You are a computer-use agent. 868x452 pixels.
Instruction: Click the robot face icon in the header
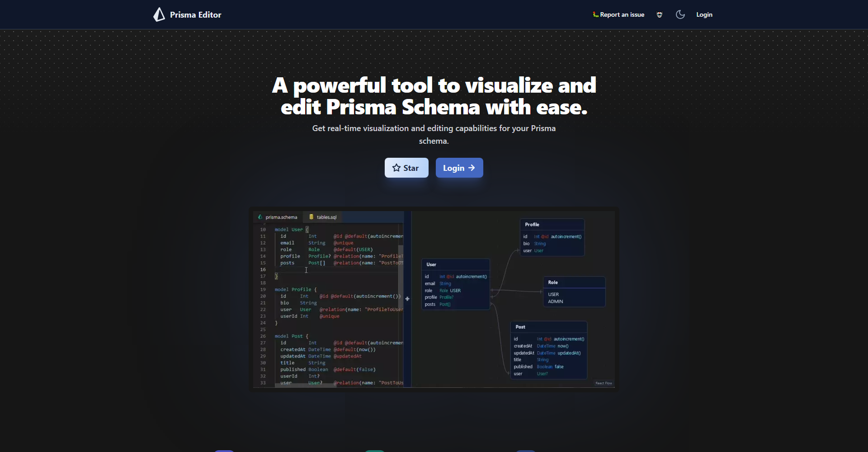point(659,14)
